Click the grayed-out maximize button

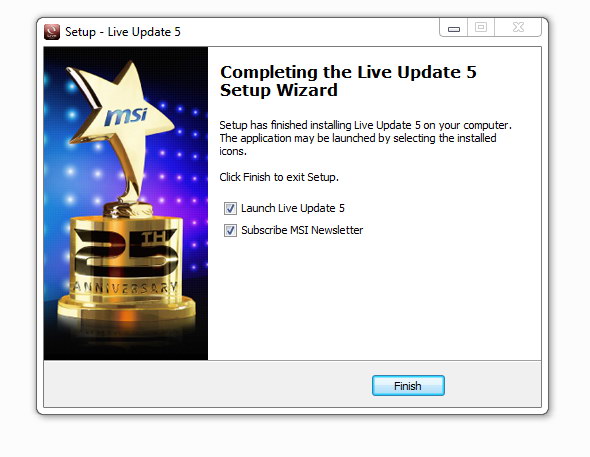[x=481, y=27]
